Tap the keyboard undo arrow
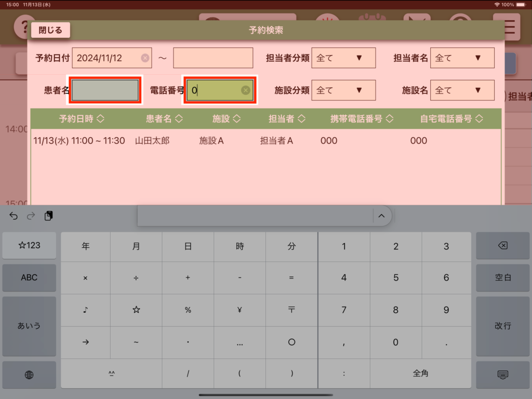The height and width of the screenshot is (399, 532). click(14, 216)
